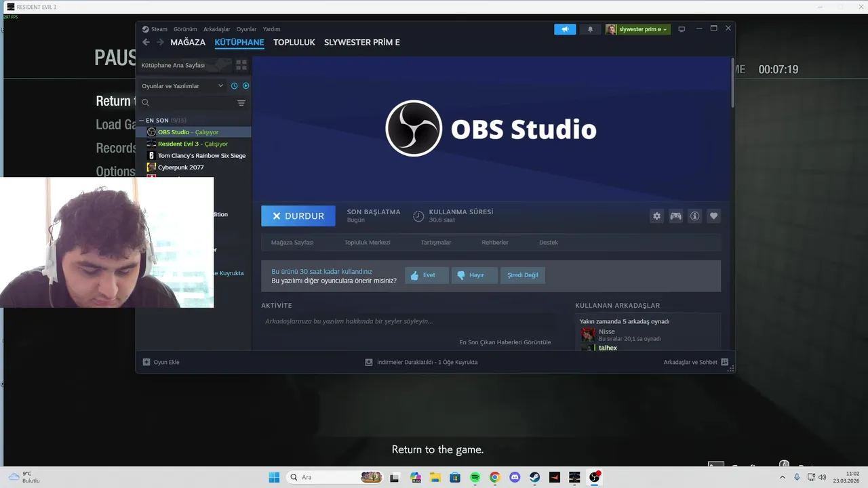Select Cyberpunk 2077 in library list
The width and height of the screenshot is (868, 488).
(194, 167)
